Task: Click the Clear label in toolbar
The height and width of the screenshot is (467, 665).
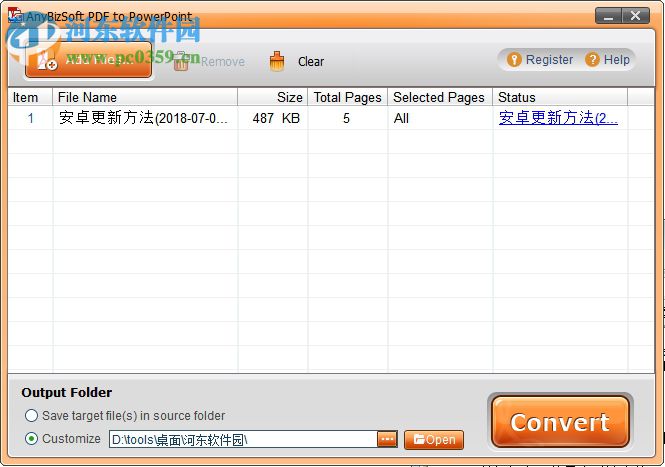Action: click(311, 62)
